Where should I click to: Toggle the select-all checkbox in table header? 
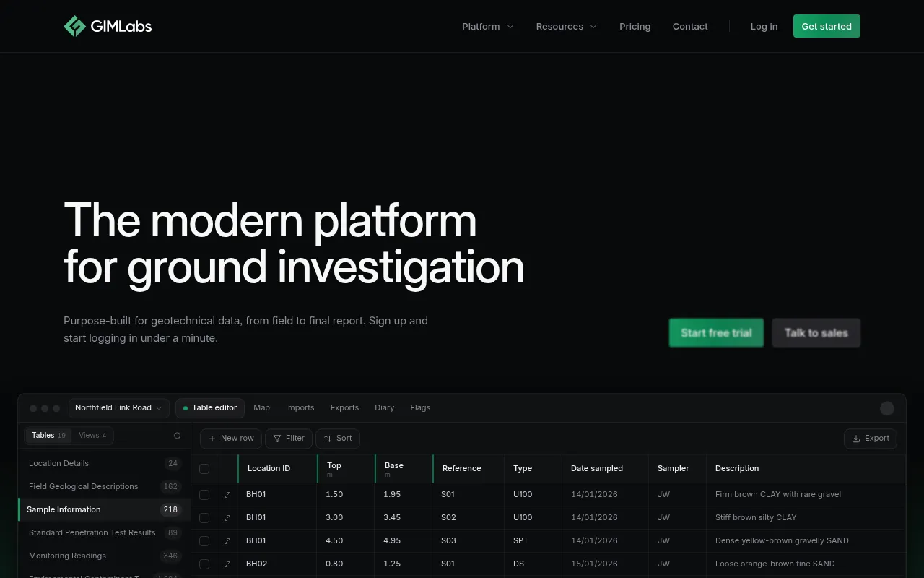point(204,469)
